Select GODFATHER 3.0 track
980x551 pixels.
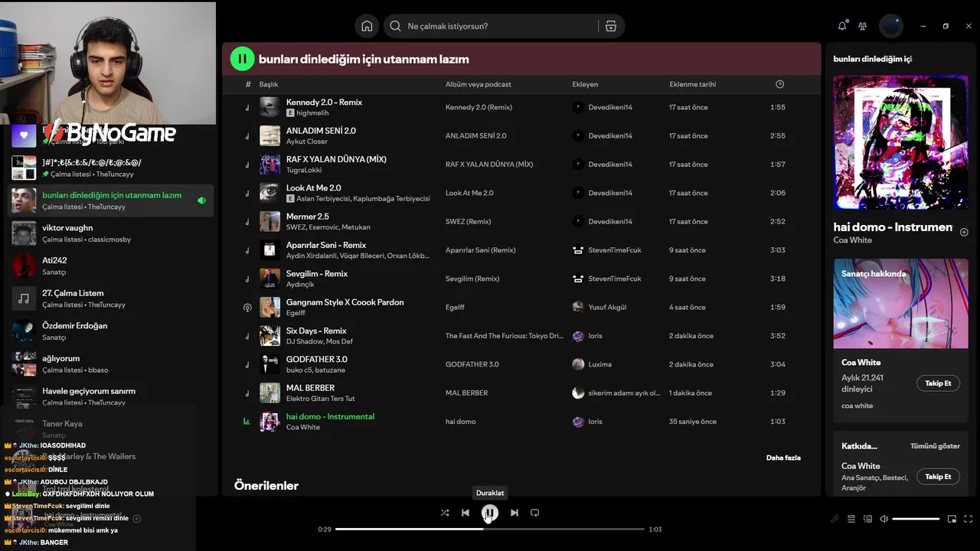tap(317, 359)
